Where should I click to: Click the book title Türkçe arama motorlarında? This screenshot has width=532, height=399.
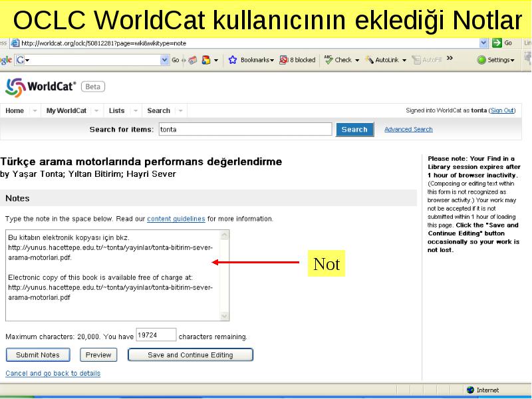click(x=141, y=162)
